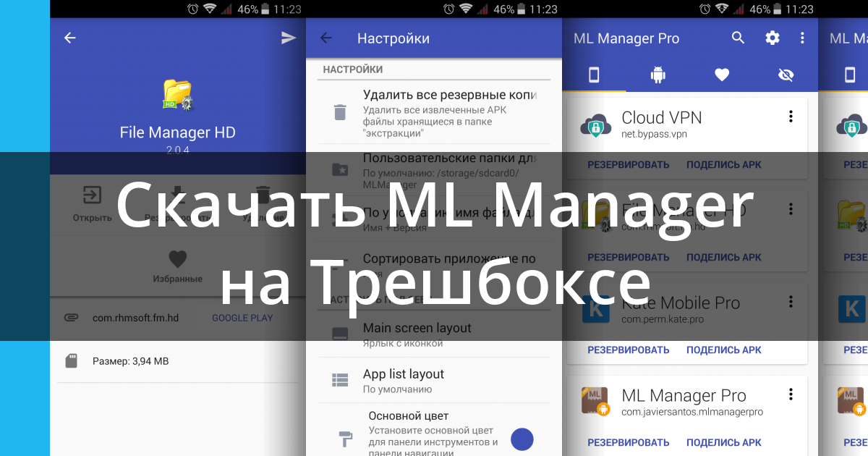Open ML Manager Pro toolbar overflow menu
The image size is (868, 456).
[x=802, y=38]
